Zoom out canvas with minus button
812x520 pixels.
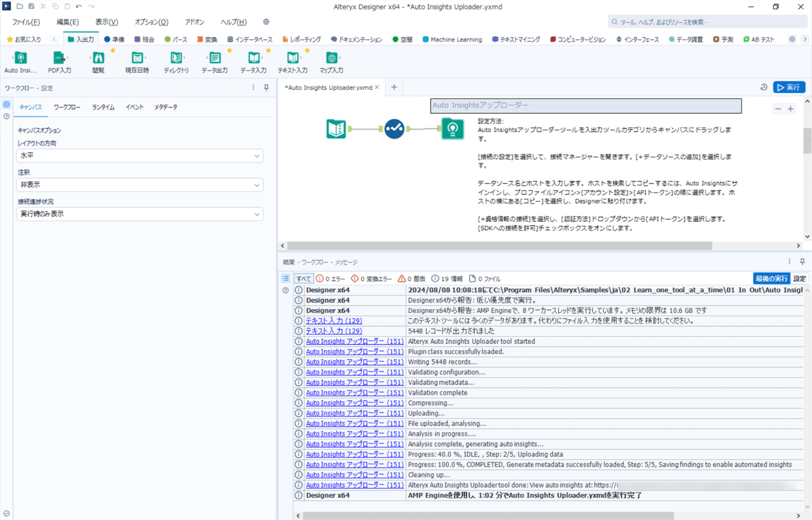[778, 109]
